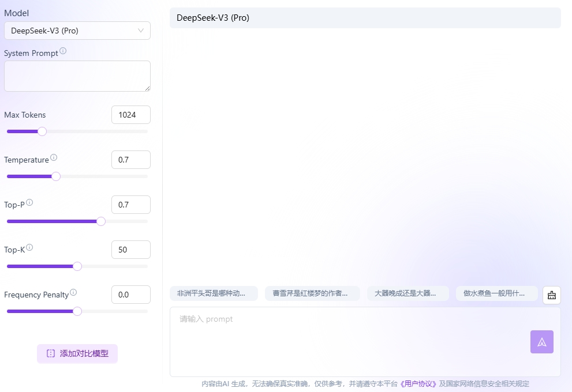Show System Prompt info tooltip icon
This screenshot has width=572, height=392.
[x=63, y=51]
